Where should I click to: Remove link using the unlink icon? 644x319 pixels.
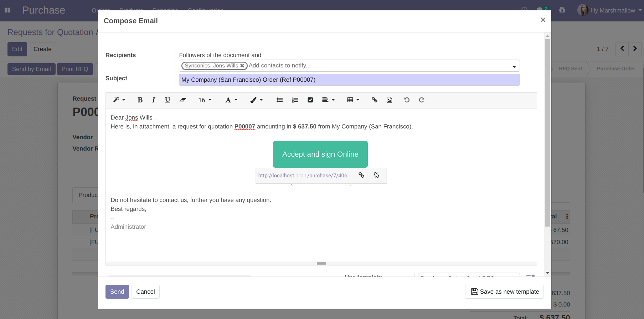(x=376, y=175)
